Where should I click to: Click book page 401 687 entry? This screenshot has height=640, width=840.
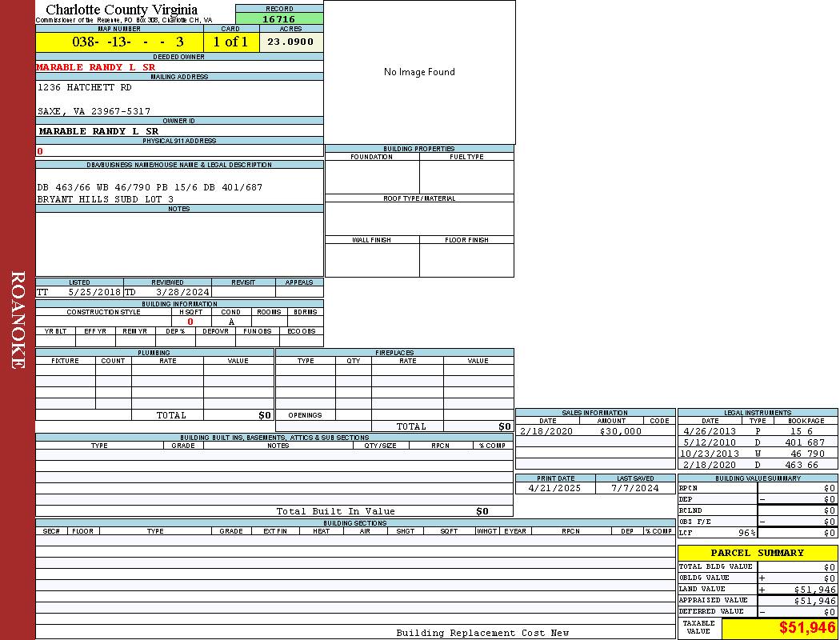click(804, 442)
